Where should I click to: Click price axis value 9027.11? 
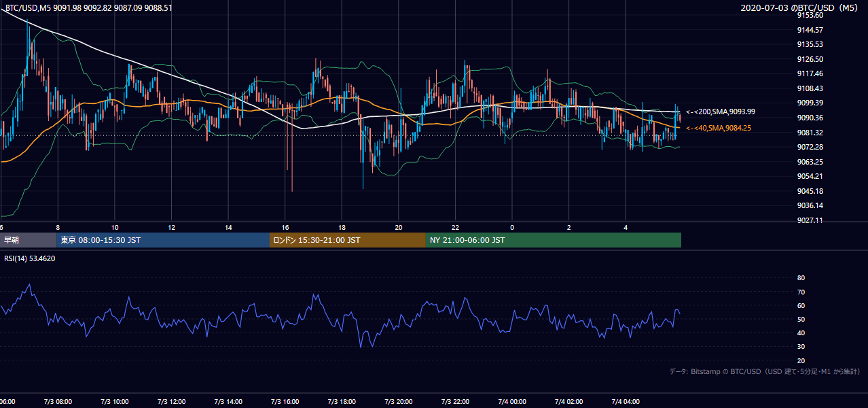point(810,220)
